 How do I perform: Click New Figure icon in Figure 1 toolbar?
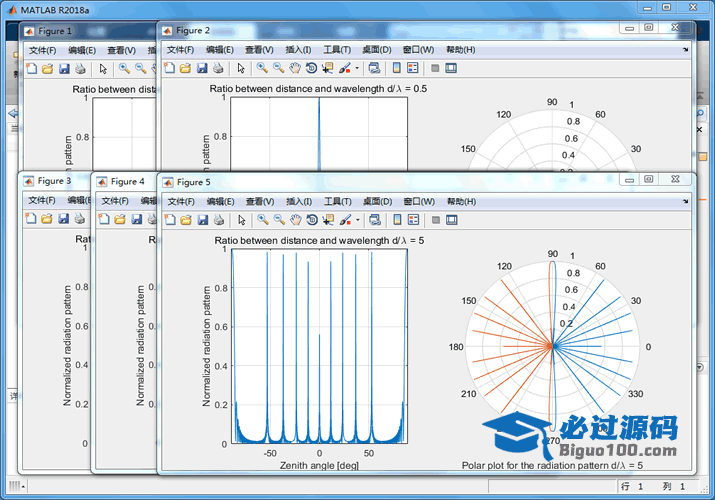(x=31, y=69)
